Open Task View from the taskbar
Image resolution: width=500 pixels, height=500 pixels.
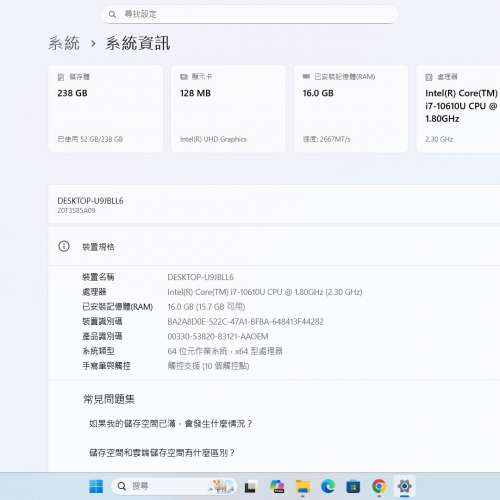click(250, 487)
